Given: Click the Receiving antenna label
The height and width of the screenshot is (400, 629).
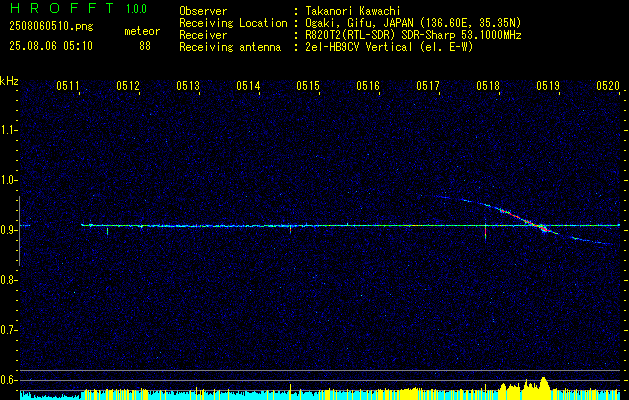Looking at the screenshot, I should pyautogui.click(x=230, y=47).
